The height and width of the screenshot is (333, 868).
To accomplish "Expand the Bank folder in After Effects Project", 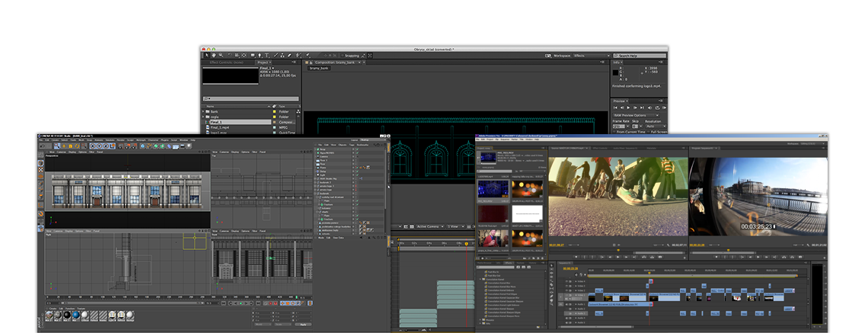I will [203, 112].
